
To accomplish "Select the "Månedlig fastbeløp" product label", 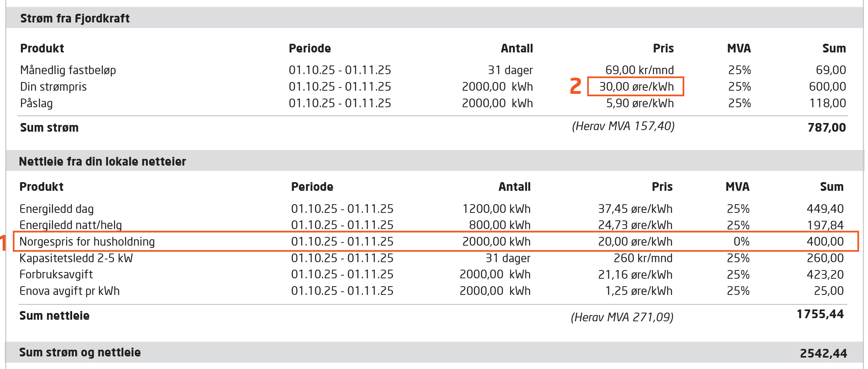I will [68, 70].
